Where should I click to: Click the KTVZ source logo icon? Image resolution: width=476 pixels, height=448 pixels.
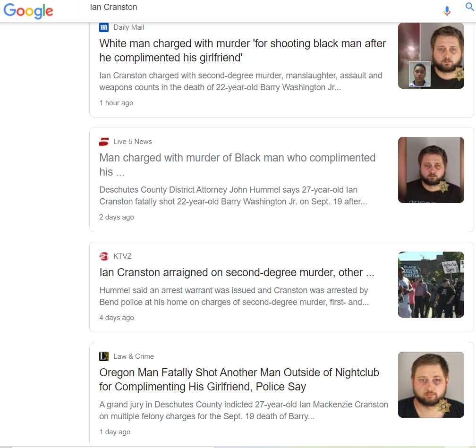tap(104, 256)
